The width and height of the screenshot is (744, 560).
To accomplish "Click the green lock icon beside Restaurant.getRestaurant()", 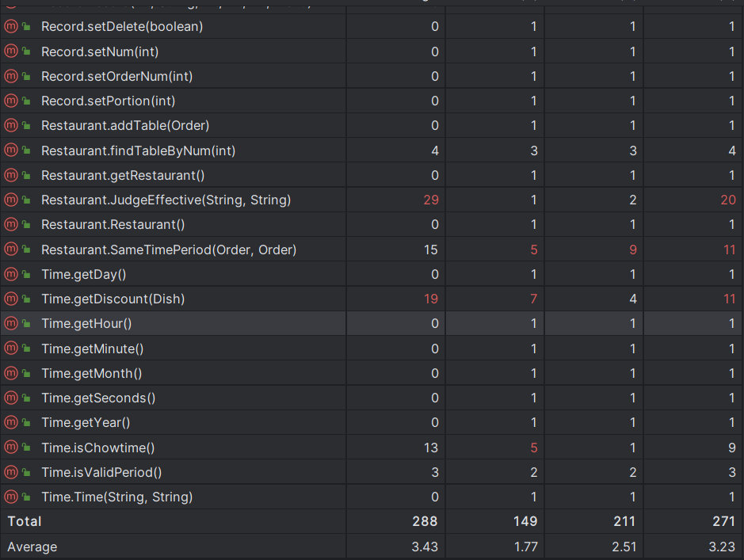I will [x=26, y=175].
